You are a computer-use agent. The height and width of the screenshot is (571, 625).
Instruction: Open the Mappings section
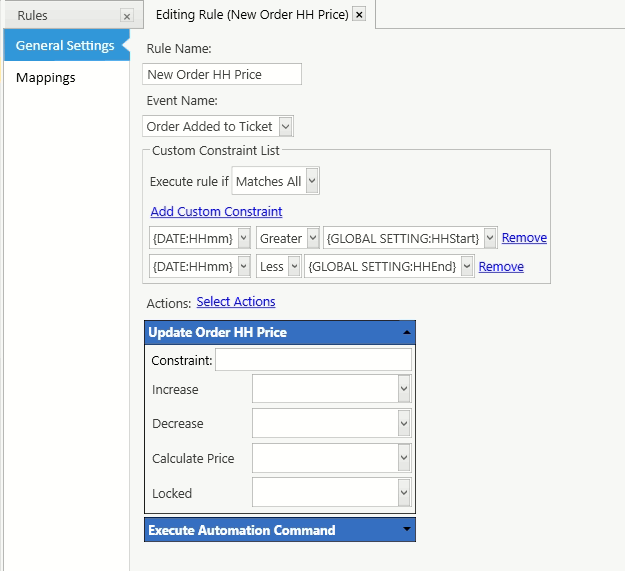click(46, 77)
